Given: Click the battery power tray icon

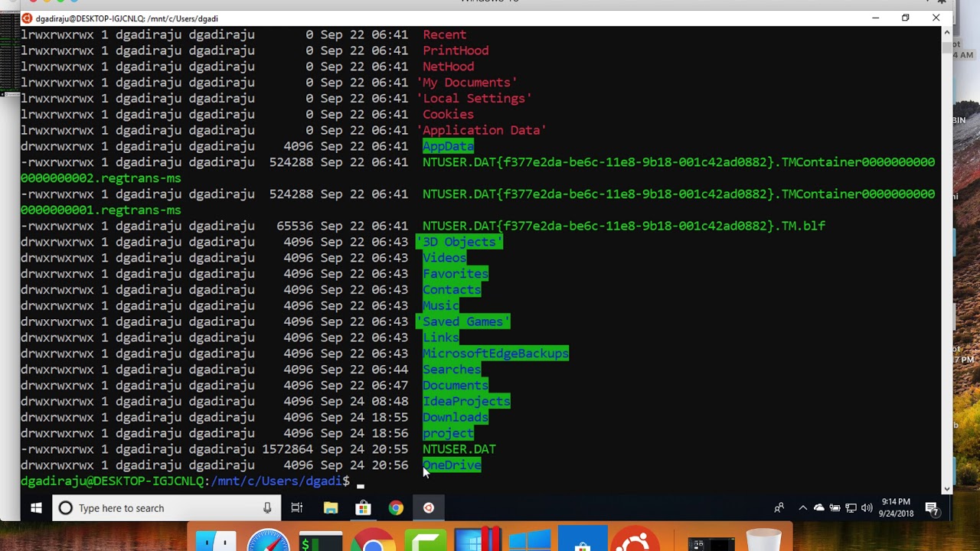Looking at the screenshot, I should pyautogui.click(x=835, y=508).
